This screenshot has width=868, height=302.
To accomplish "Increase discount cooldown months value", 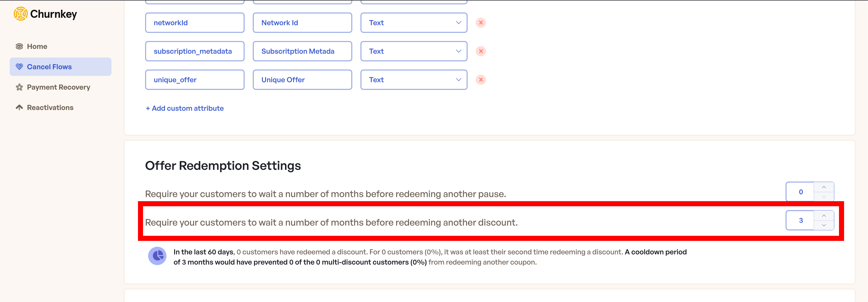I will click(823, 216).
